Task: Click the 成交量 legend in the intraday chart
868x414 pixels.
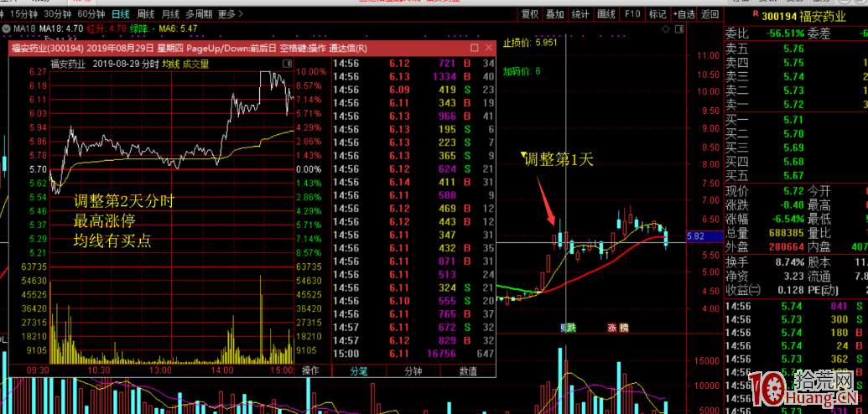Action: click(196, 65)
